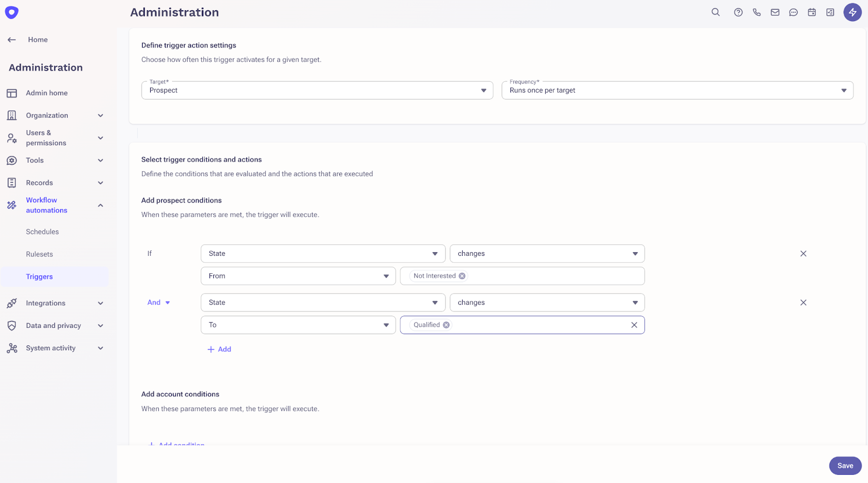Open the email envelope icon

[775, 12]
